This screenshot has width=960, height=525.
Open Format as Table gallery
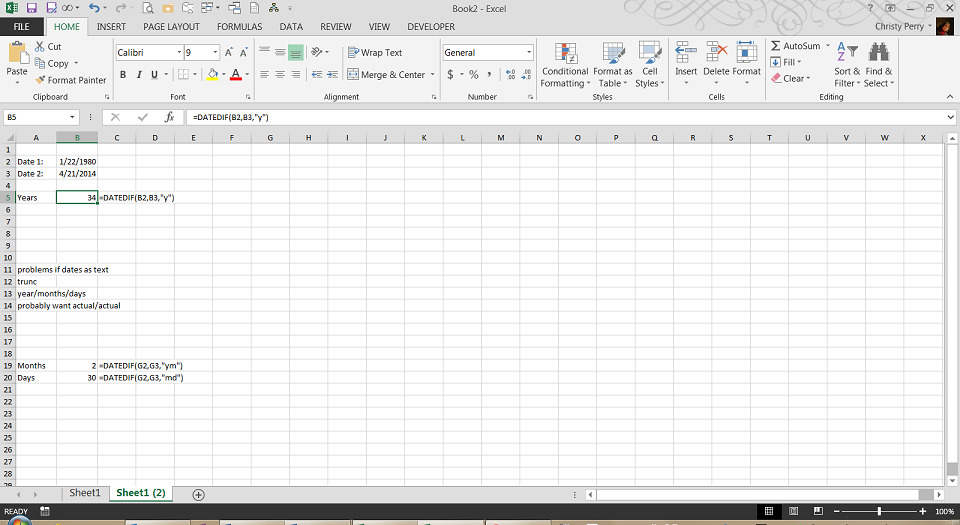point(612,65)
